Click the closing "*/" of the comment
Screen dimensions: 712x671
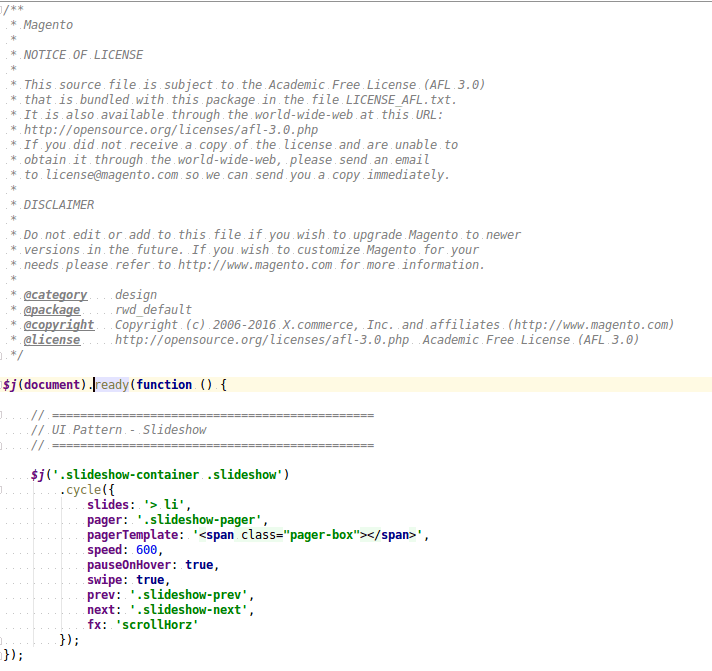(x=17, y=355)
